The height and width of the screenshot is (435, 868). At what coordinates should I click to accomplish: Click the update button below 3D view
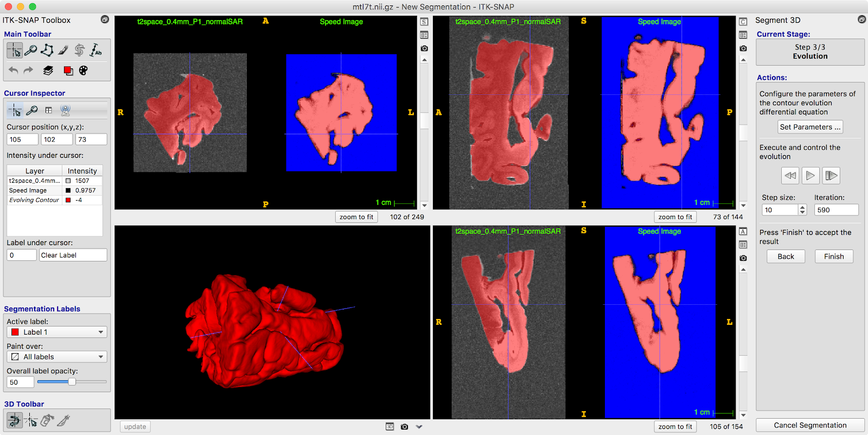[x=135, y=427]
